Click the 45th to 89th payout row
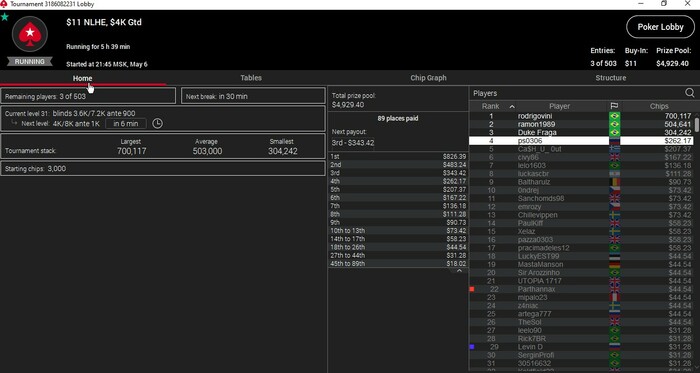The height and width of the screenshot is (373, 700). coord(398,264)
